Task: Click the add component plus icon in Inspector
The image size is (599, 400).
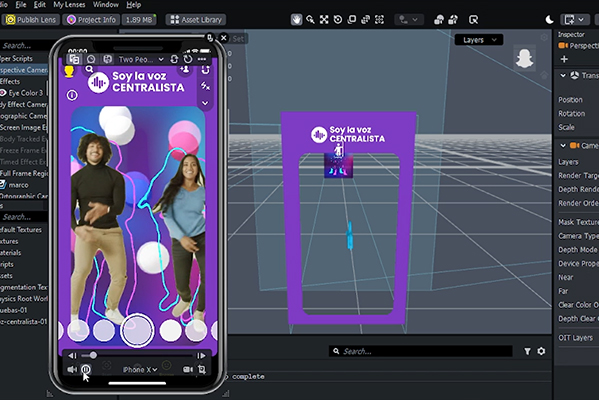Action: click(564, 59)
